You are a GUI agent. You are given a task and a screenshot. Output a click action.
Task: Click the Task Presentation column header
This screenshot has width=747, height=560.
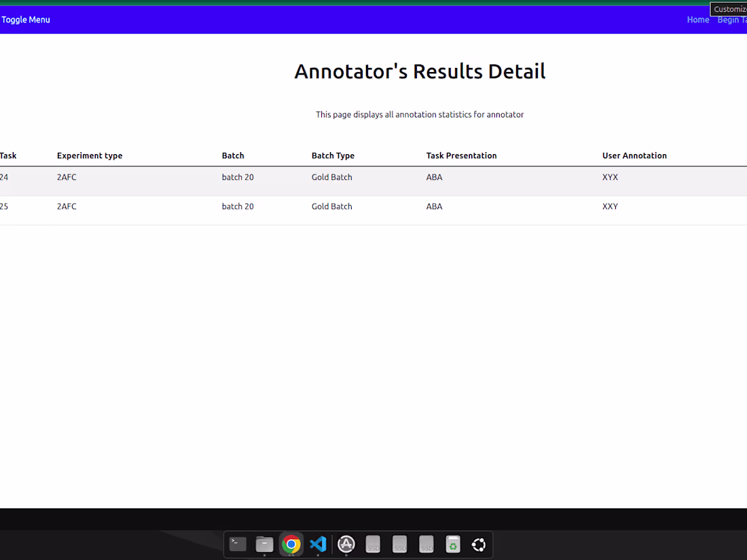tap(461, 155)
